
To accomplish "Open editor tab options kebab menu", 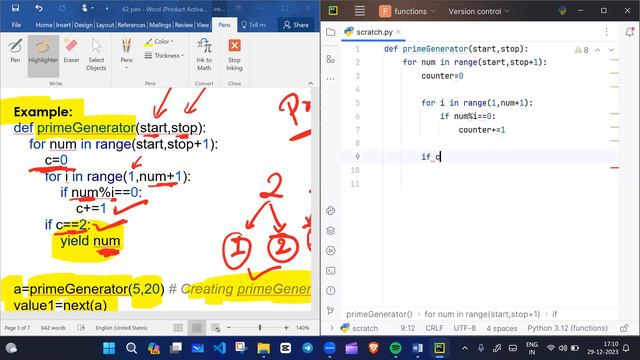I will pyautogui.click(x=607, y=32).
